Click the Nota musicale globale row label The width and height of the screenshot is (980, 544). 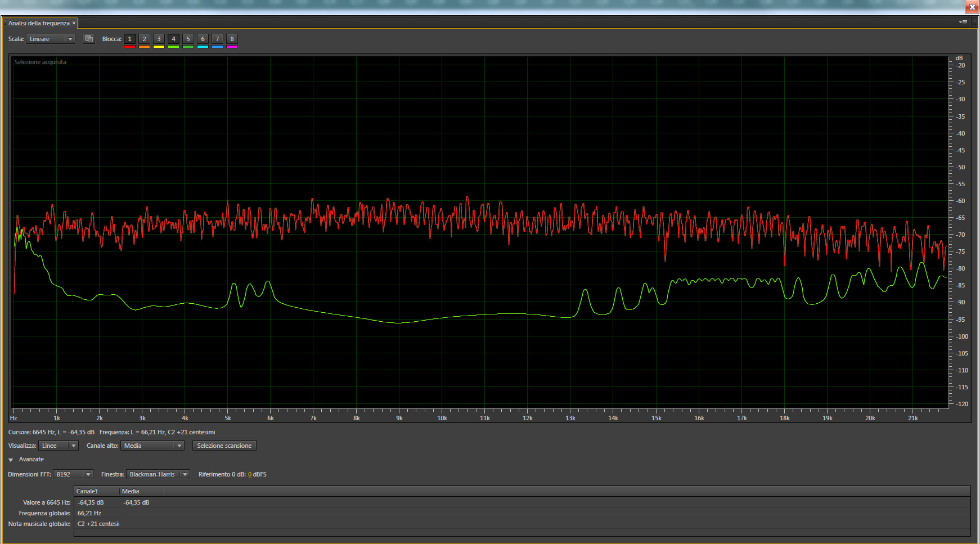pyautogui.click(x=39, y=524)
